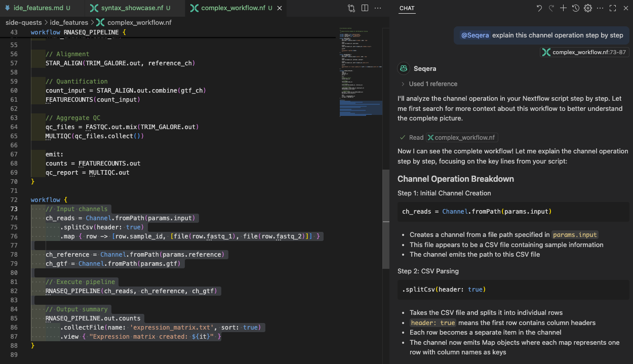633x364 pixels.
Task: Open the compare changes icon in the editor toolbar
Action: (351, 8)
